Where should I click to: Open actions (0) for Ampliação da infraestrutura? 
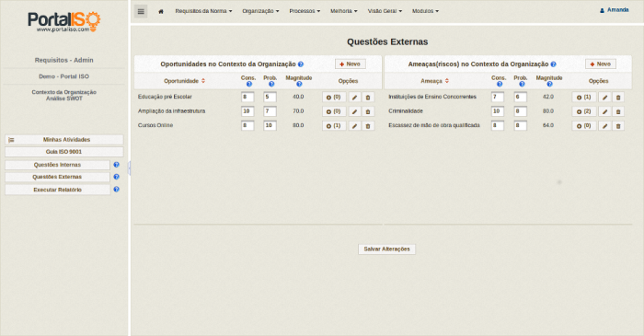[334, 111]
